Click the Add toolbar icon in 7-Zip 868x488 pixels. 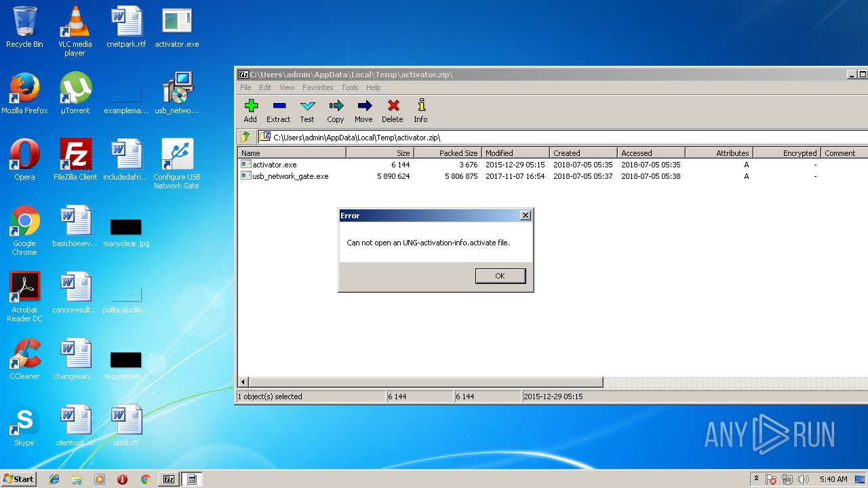pyautogui.click(x=251, y=110)
